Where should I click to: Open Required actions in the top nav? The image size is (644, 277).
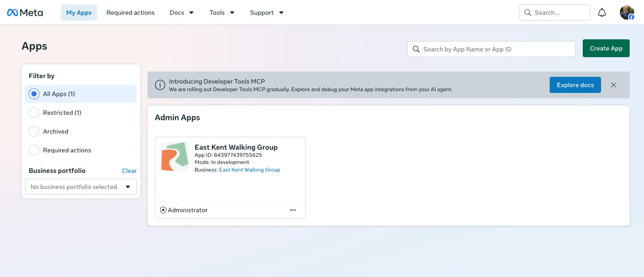point(131,13)
